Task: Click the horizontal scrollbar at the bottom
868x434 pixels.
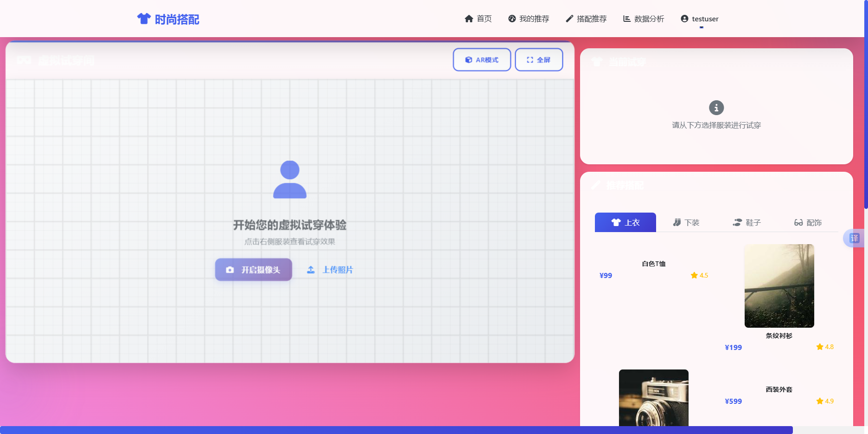Action: point(396,430)
